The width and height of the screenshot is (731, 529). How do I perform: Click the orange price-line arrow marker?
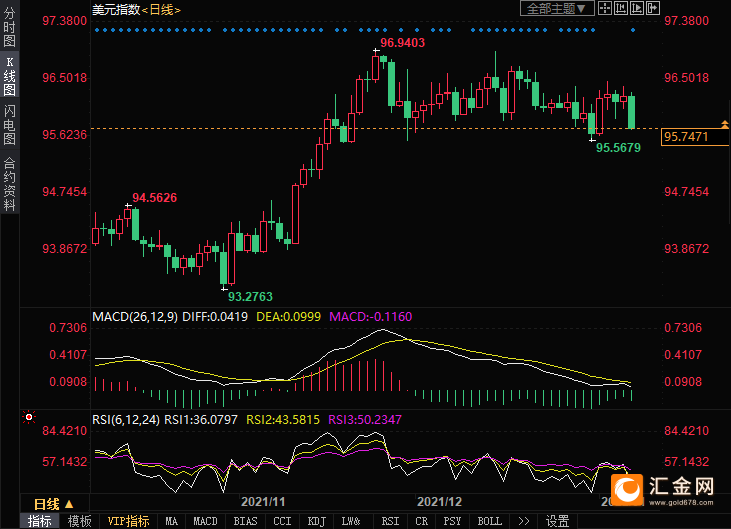725,124
